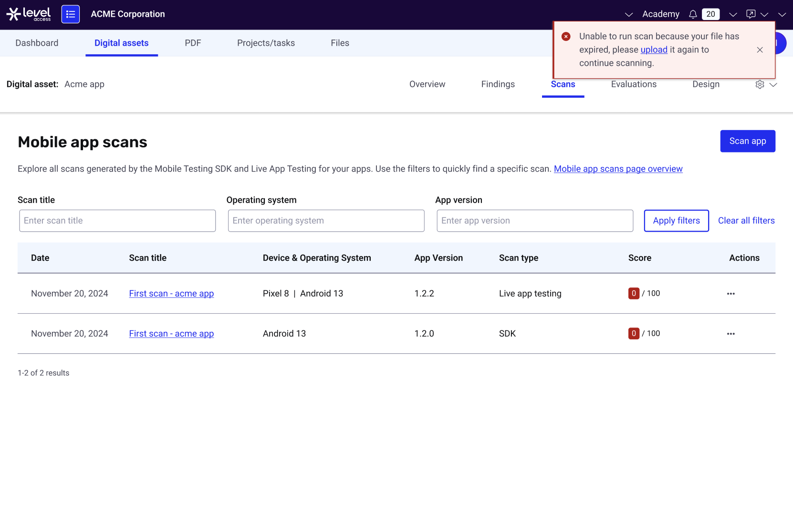Expand the chevron beside settings gear
793x532 pixels.
coord(773,84)
